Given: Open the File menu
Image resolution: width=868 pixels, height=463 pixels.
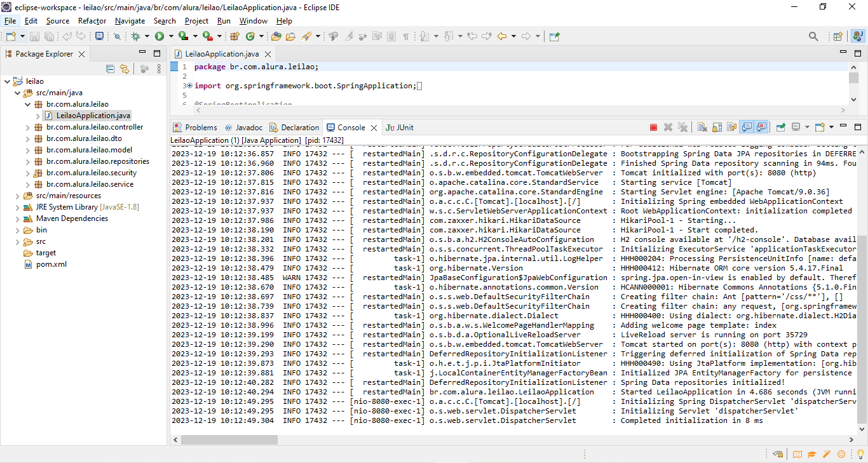Looking at the screenshot, I should [x=10, y=21].
